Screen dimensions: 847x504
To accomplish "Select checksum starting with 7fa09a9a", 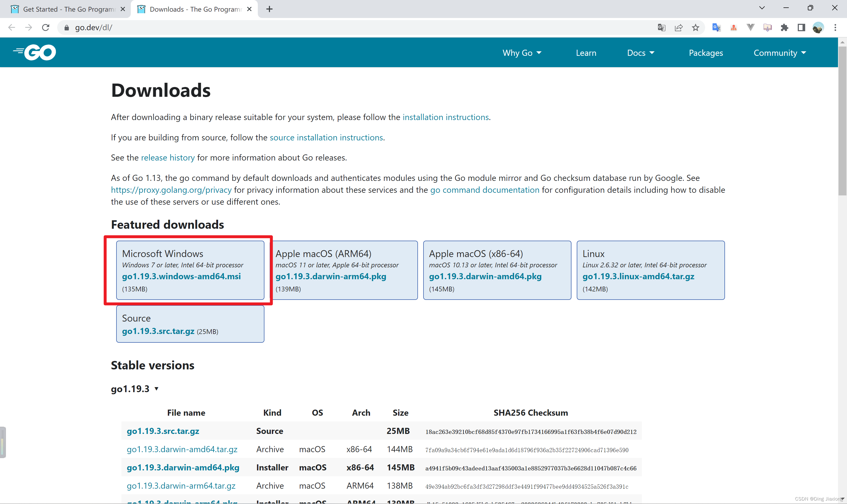I will point(527,450).
